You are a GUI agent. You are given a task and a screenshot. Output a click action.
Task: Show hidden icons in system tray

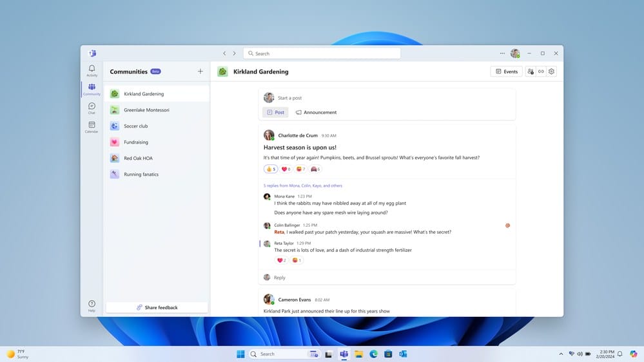point(561,354)
